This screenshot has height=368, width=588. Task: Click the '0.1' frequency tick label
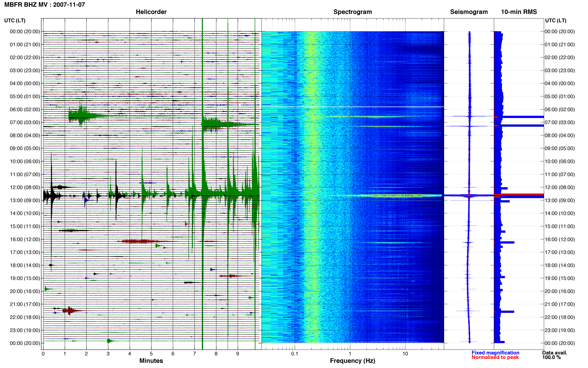pyautogui.click(x=295, y=354)
